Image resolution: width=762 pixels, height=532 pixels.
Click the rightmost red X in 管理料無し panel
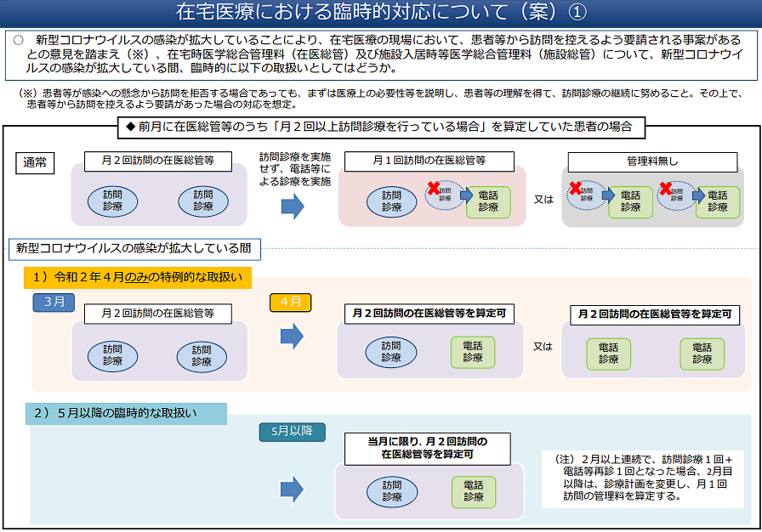(663, 188)
